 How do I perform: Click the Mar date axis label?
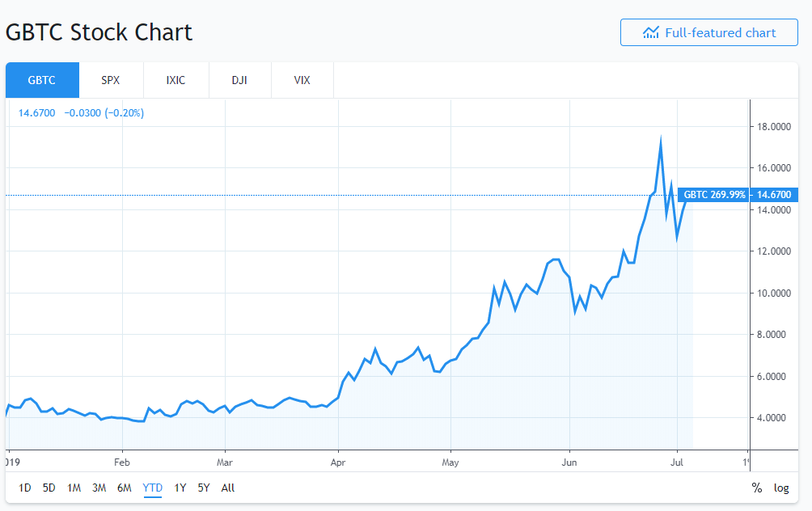(x=225, y=462)
